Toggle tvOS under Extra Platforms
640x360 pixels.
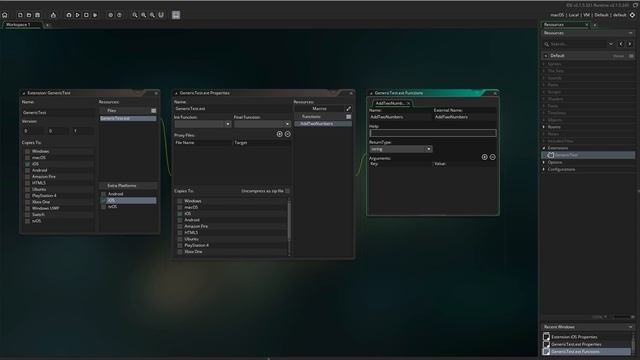104,207
